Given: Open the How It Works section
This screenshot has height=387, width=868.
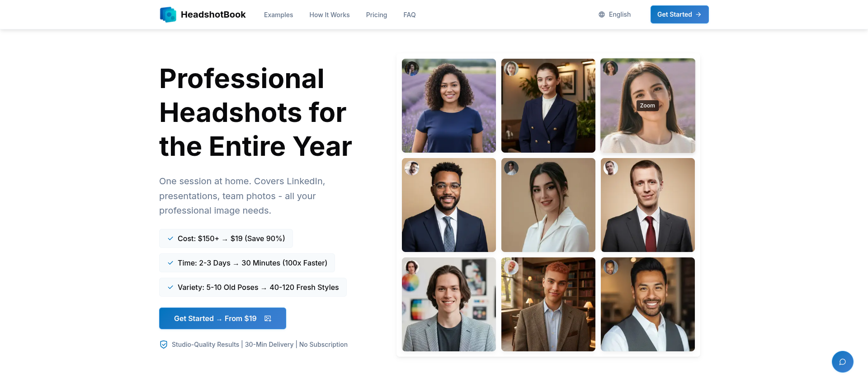Looking at the screenshot, I should pos(329,15).
